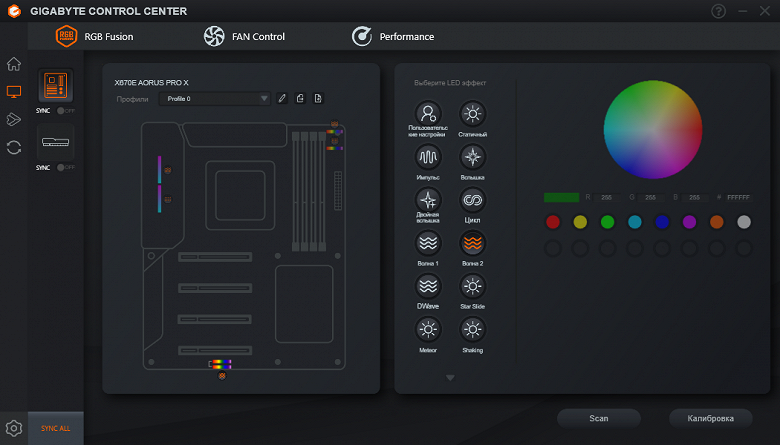
Task: Pick the red color swatch
Action: (553, 222)
